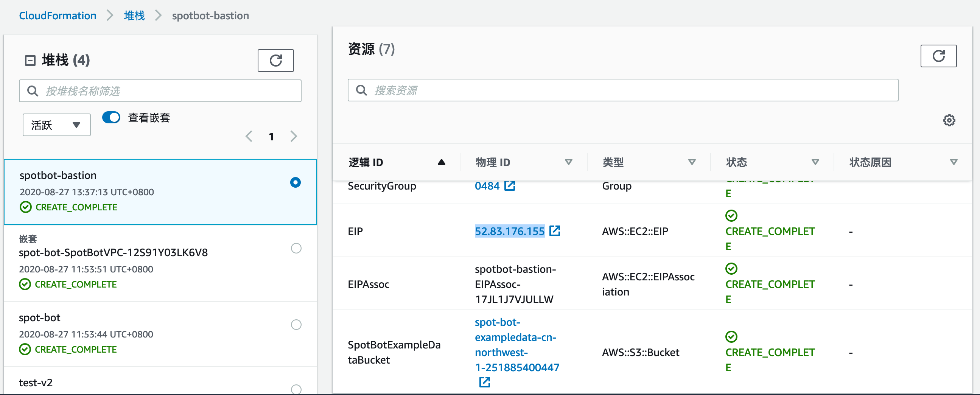Click the search icon in the resources search
980x395 pixels.
point(361,90)
